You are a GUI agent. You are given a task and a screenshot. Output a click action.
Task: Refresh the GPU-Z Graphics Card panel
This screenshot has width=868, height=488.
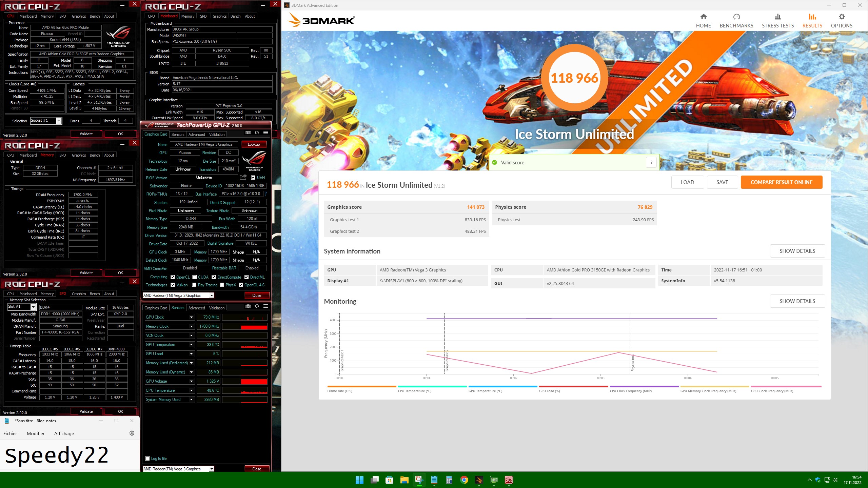(x=257, y=133)
